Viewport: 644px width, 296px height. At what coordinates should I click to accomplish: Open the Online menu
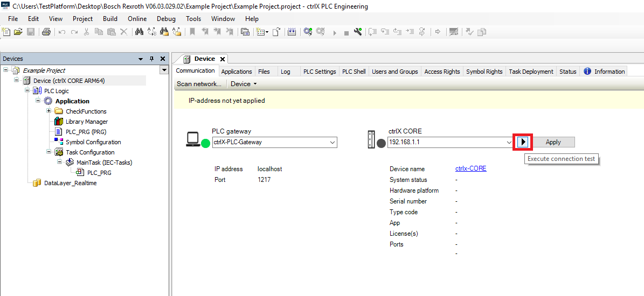pyautogui.click(x=137, y=18)
